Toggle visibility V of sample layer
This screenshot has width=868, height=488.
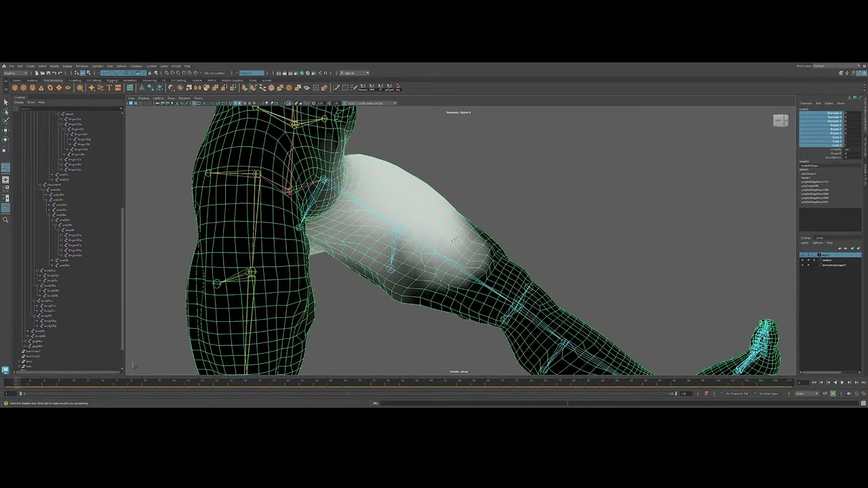point(802,260)
